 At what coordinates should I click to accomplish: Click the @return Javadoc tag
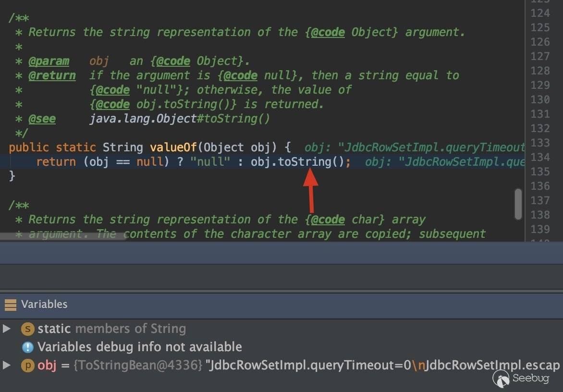coord(52,75)
